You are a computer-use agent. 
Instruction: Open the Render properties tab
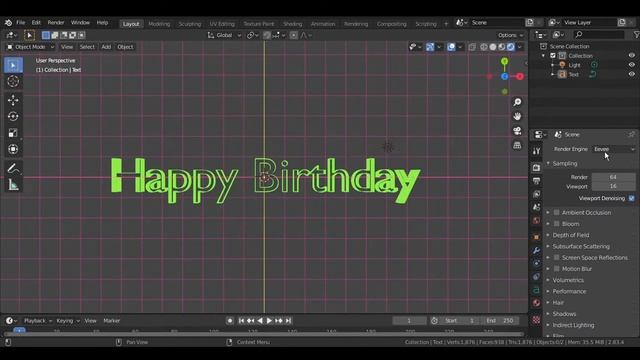click(536, 167)
